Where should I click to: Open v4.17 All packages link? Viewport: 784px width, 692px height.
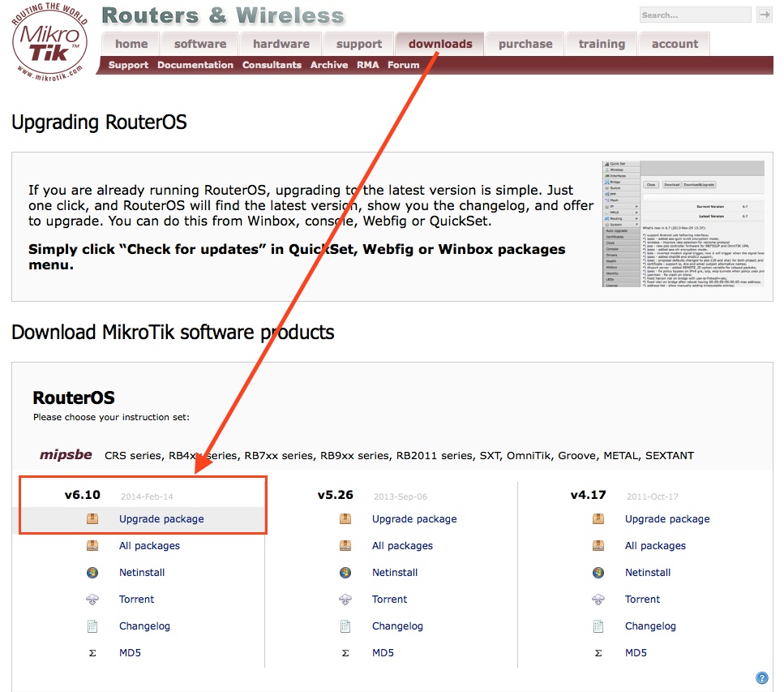point(655,545)
